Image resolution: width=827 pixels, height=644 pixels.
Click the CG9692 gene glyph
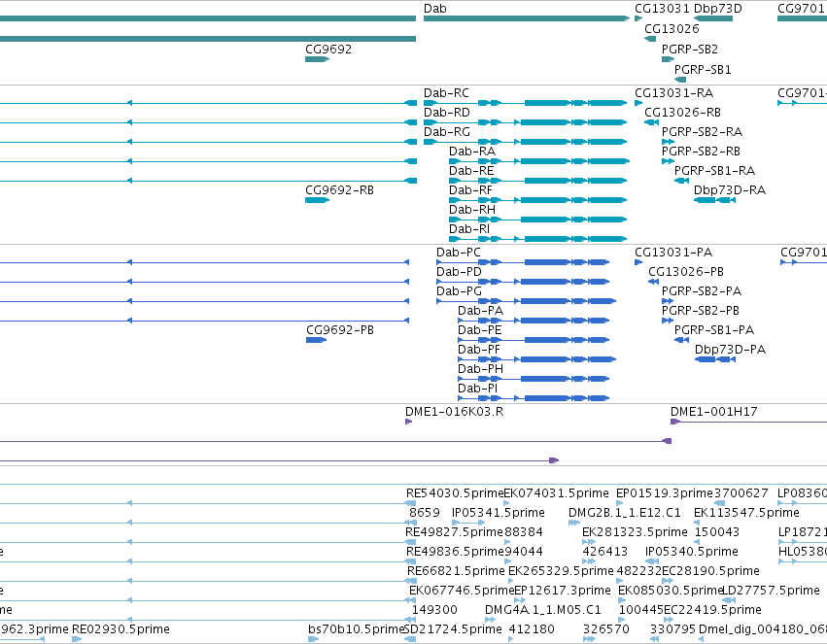click(x=317, y=59)
